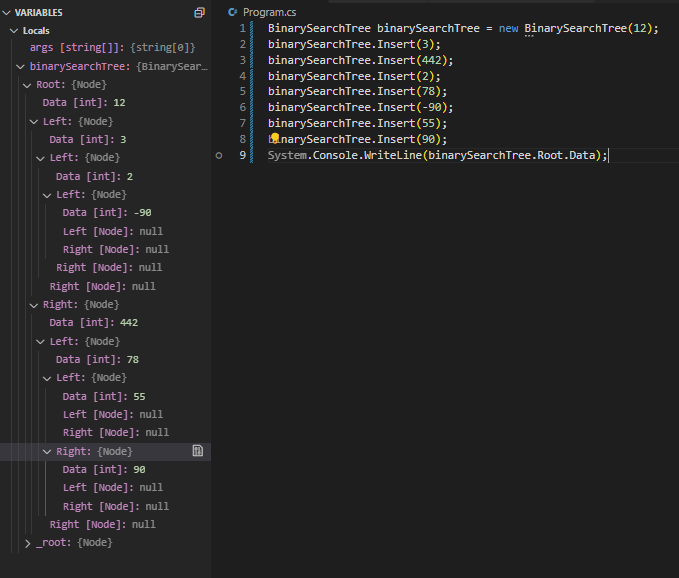Place the cursor on the Insert(442) line
The image size is (679, 578).
[360, 60]
